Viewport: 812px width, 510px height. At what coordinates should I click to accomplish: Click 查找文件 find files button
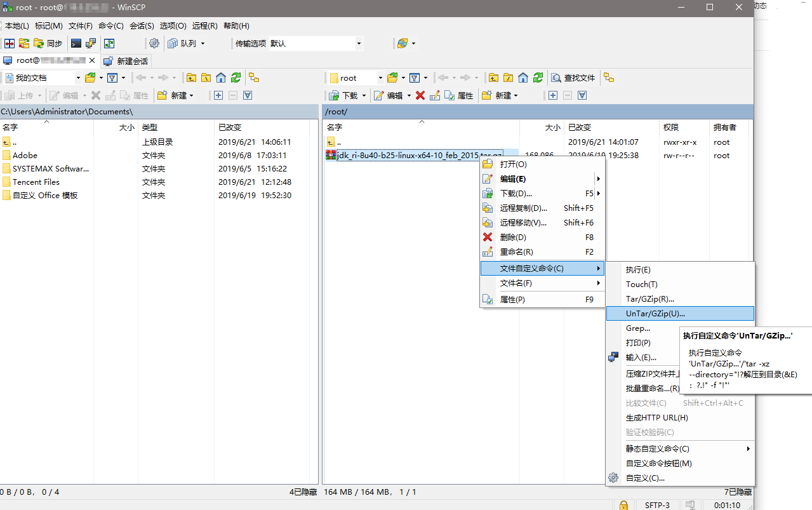pyautogui.click(x=573, y=77)
